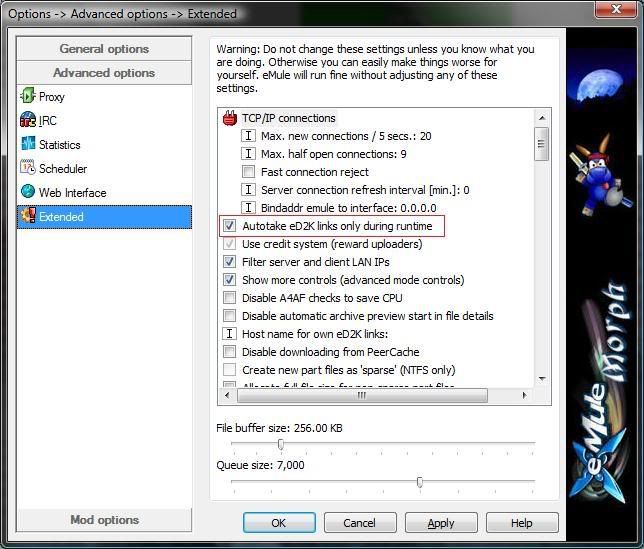Screen dimensions: 644x549
Task: Open the Advanced options section
Action: tap(104, 73)
